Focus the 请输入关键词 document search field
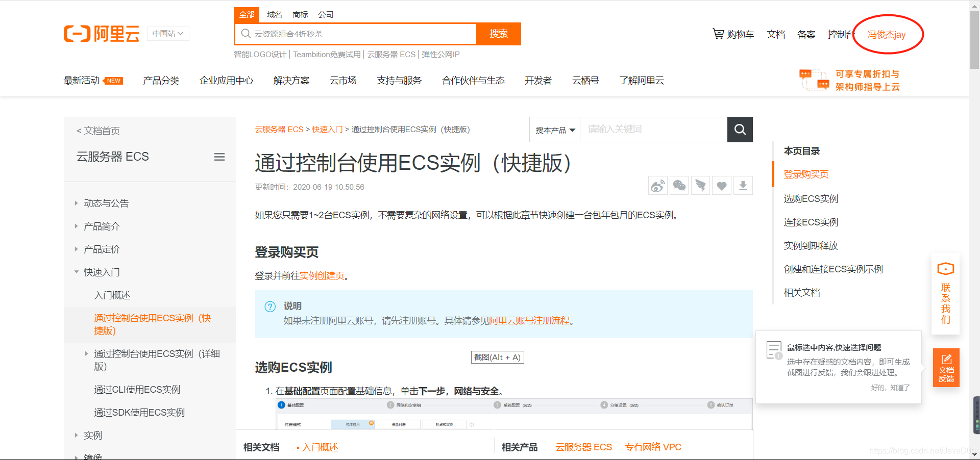This screenshot has height=460, width=980. 653,130
